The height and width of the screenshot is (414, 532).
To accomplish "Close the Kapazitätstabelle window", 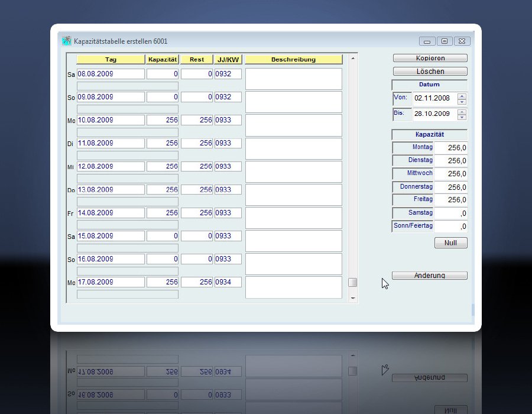I will point(462,41).
